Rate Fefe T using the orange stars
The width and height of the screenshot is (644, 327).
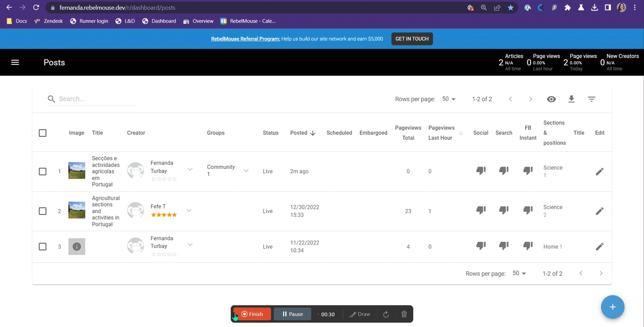tap(164, 215)
